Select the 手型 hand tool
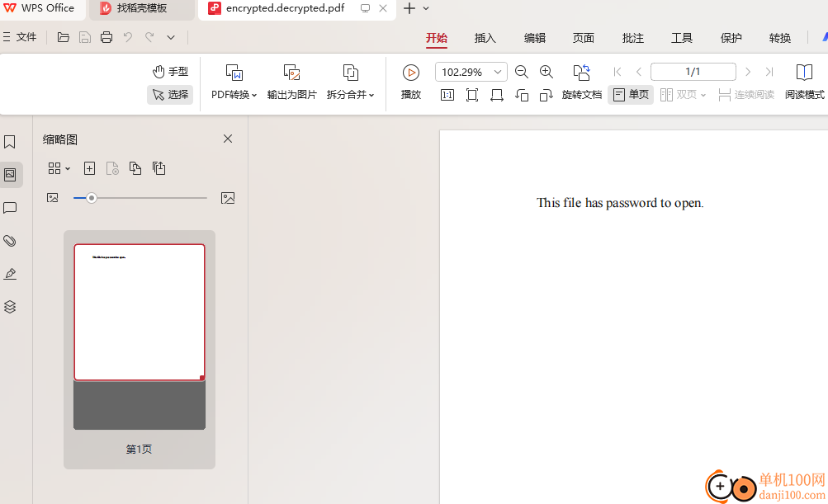The width and height of the screenshot is (828, 504). [x=171, y=71]
